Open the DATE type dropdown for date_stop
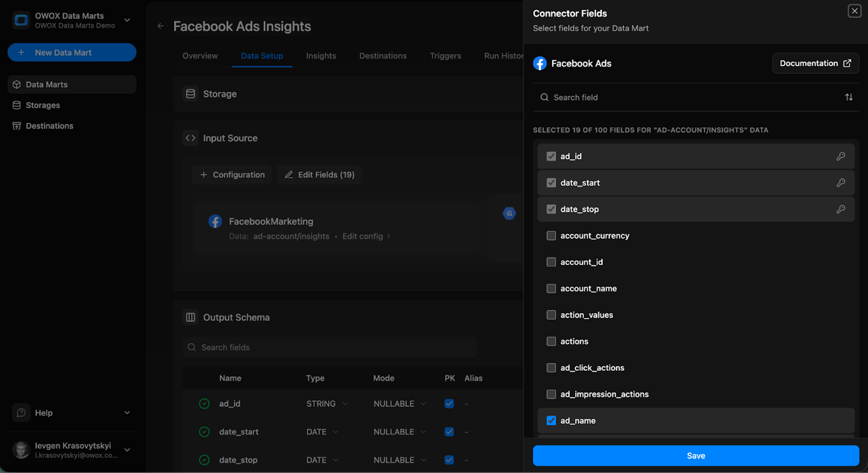This screenshot has height=473, width=868. 323,460
